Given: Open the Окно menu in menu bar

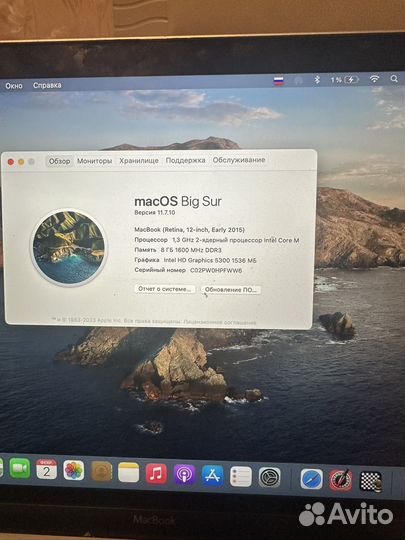Looking at the screenshot, I should tap(14, 86).
